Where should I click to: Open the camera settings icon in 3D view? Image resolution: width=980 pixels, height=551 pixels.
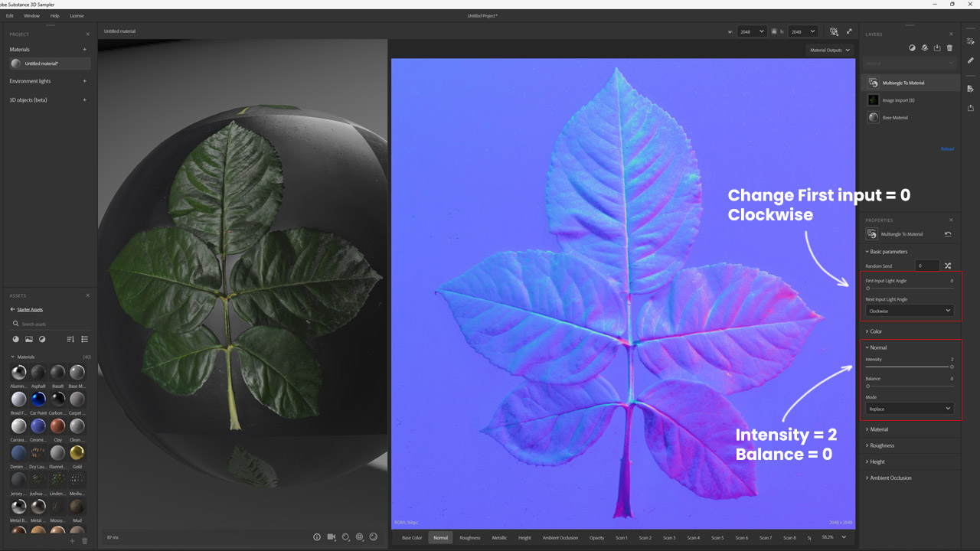[332, 537]
